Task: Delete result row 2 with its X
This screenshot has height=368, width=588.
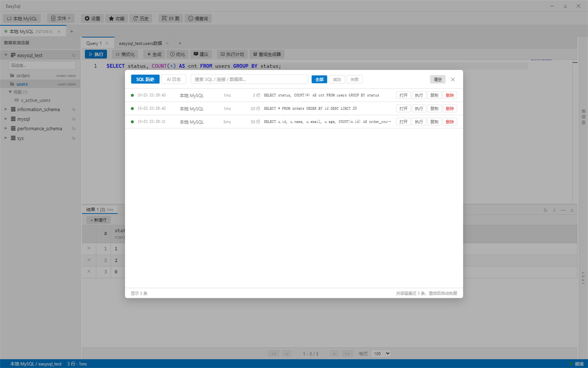Action: coord(89,260)
